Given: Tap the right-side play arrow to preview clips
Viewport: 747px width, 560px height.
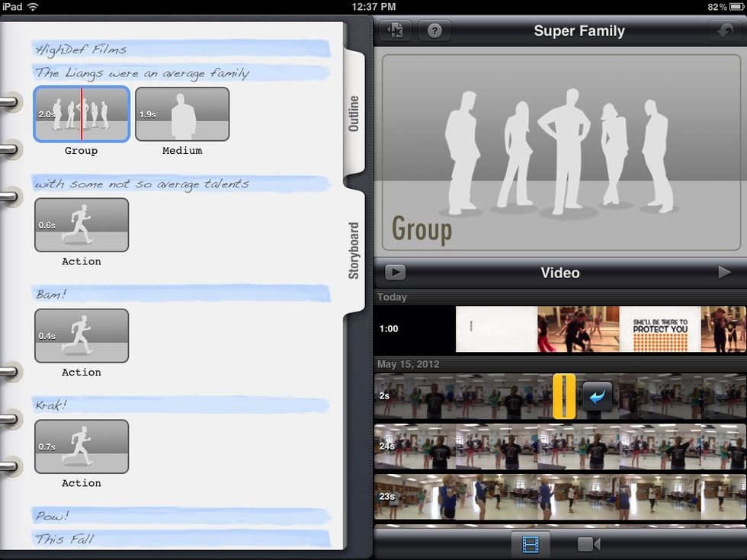Looking at the screenshot, I should click(726, 272).
